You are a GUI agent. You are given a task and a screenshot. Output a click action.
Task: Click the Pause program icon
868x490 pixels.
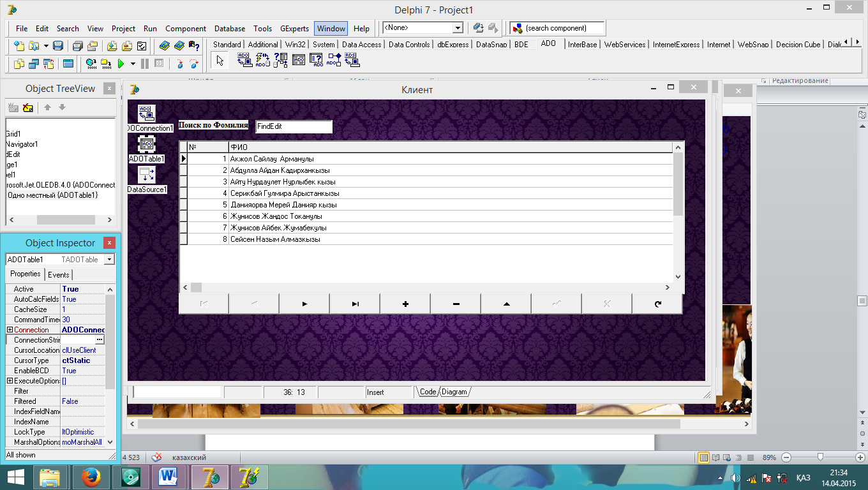[x=145, y=63]
